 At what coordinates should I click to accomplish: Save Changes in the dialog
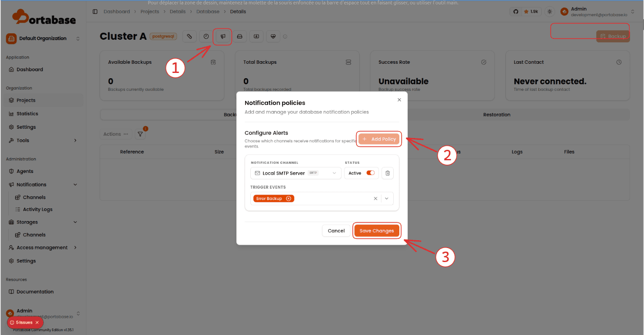point(377,231)
